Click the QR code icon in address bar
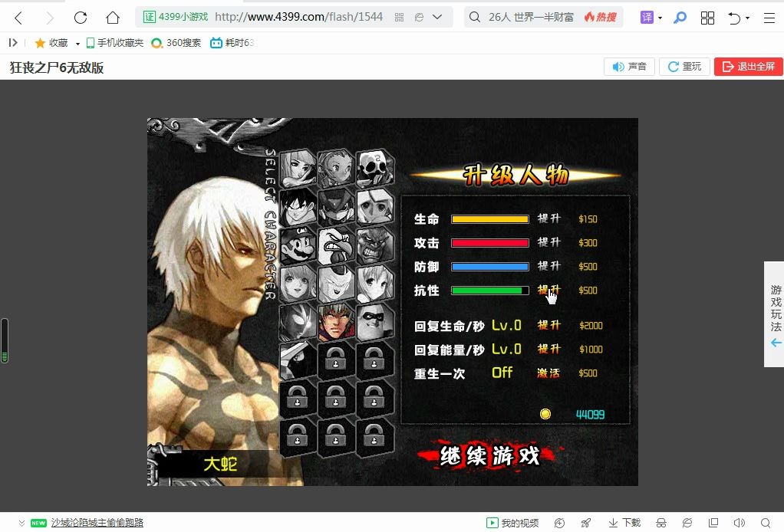Viewport: 784px width, 532px height. click(399, 18)
